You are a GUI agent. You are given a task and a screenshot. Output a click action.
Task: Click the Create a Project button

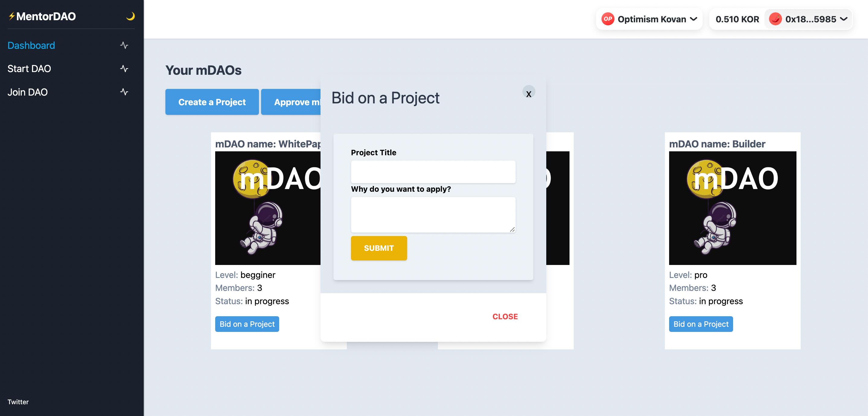[212, 102]
